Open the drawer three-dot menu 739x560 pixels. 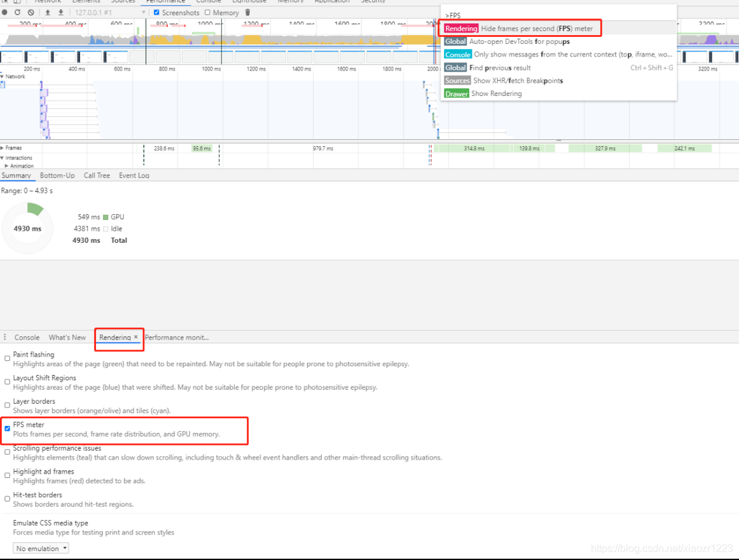(x=4, y=338)
